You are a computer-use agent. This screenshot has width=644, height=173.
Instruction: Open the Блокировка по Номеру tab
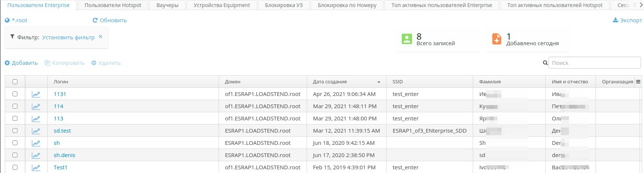point(347,5)
